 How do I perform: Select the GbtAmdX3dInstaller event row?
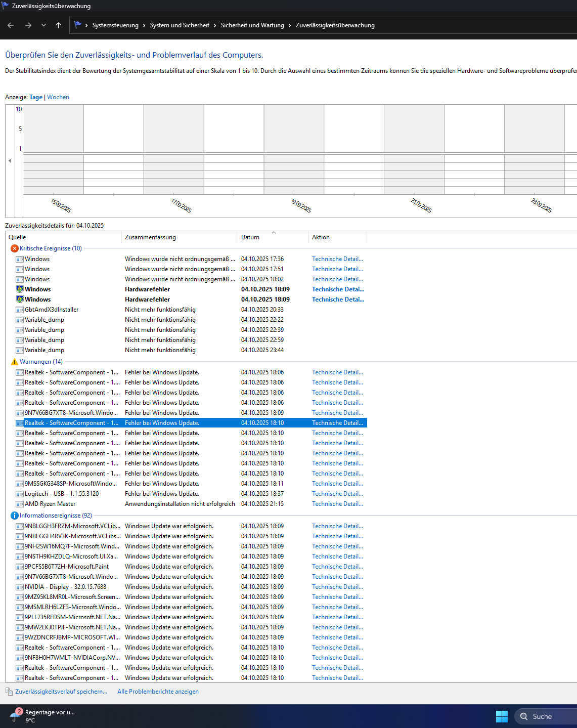click(191, 310)
